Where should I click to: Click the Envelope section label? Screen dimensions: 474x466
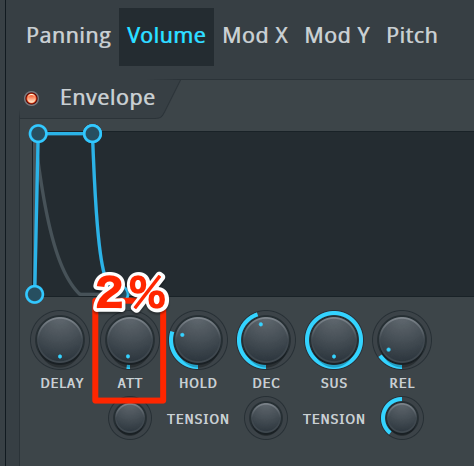tap(108, 98)
